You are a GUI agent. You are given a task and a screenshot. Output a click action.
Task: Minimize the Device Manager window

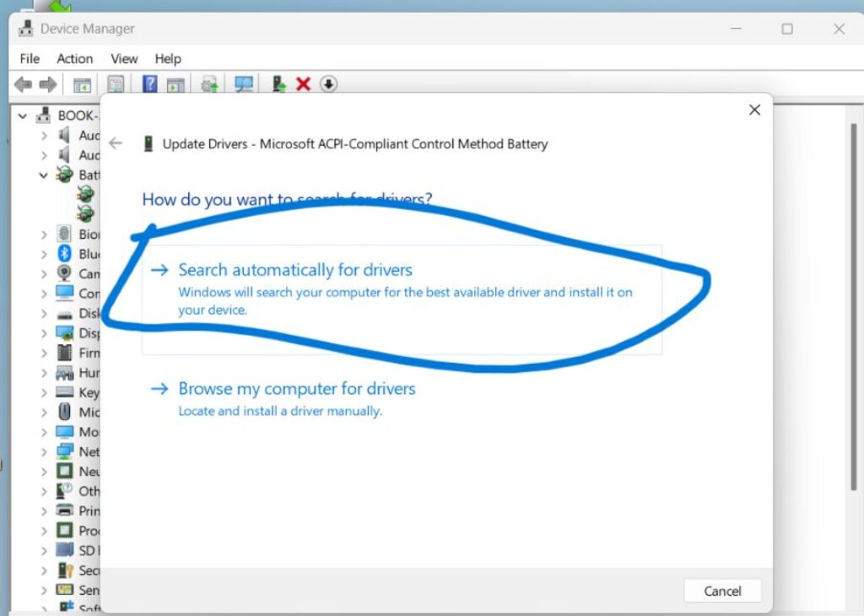click(x=736, y=29)
